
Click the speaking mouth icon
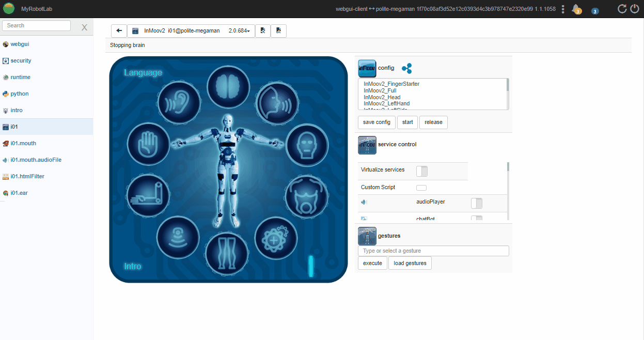(x=277, y=102)
